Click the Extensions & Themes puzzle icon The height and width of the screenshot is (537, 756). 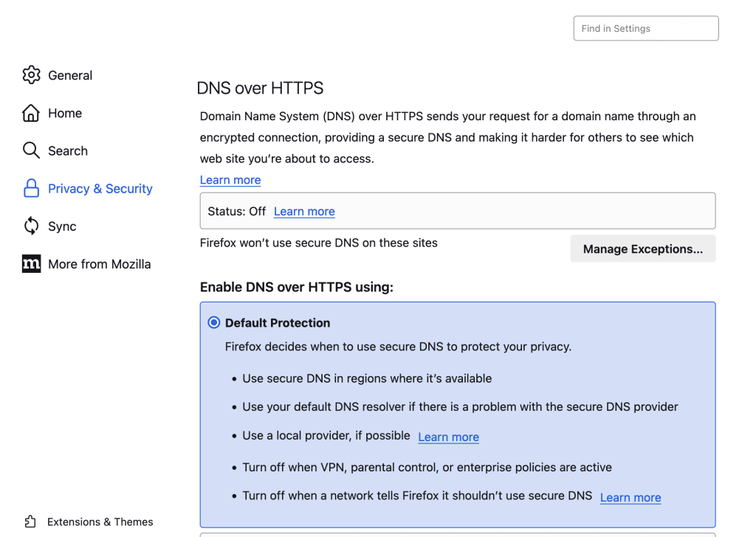(31, 522)
